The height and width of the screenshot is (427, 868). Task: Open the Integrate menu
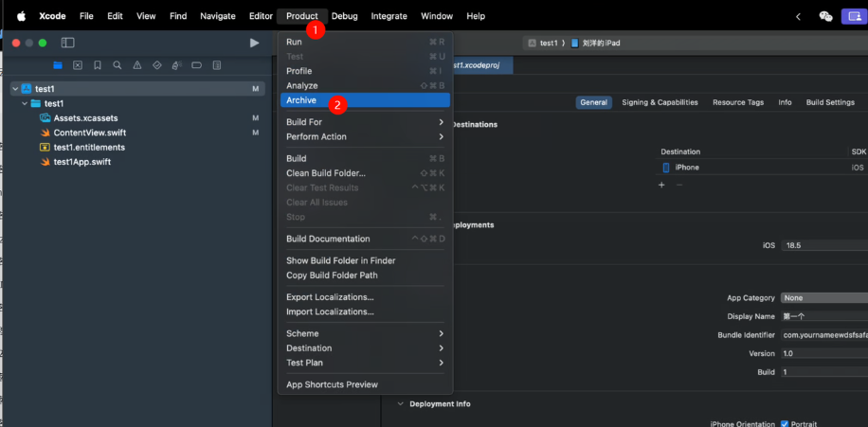click(x=389, y=16)
